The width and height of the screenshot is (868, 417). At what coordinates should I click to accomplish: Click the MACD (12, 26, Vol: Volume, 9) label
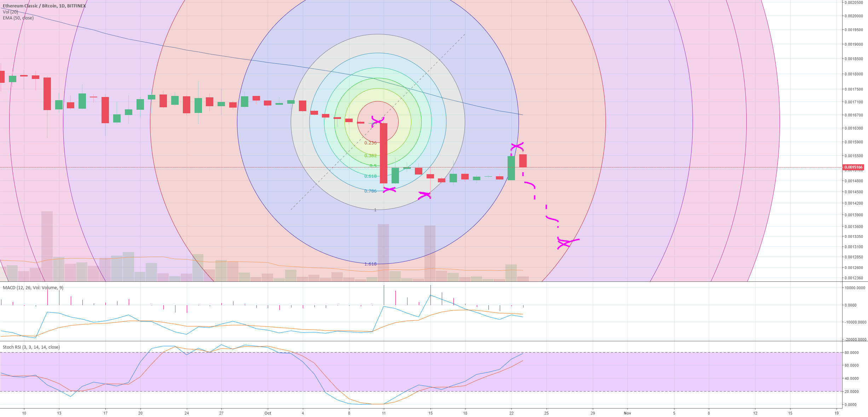click(33, 287)
